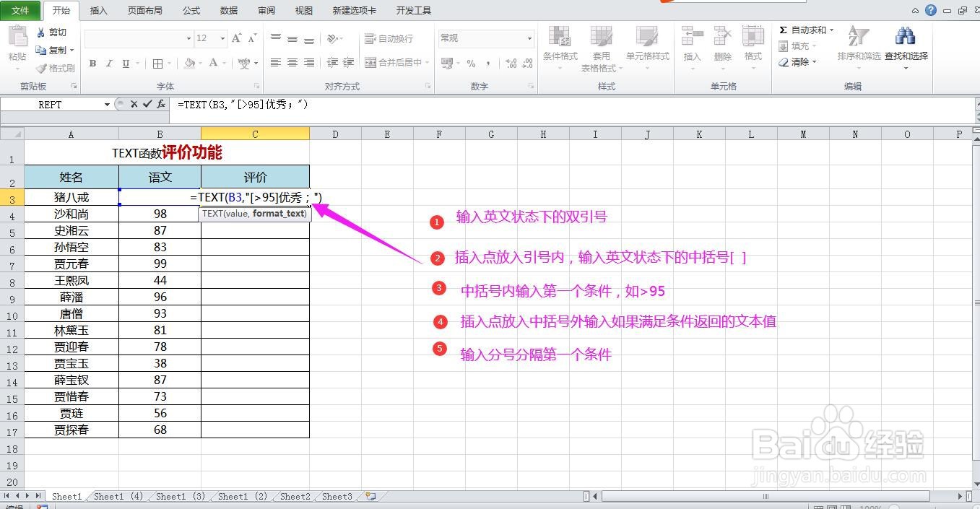Expand Merge and Center 合并后居中 arrow
Image resolution: width=980 pixels, height=509 pixels.
point(428,63)
